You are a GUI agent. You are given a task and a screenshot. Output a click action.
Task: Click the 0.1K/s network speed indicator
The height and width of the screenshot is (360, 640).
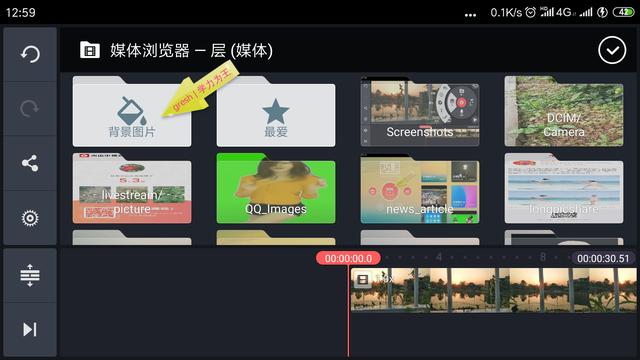[x=506, y=13]
